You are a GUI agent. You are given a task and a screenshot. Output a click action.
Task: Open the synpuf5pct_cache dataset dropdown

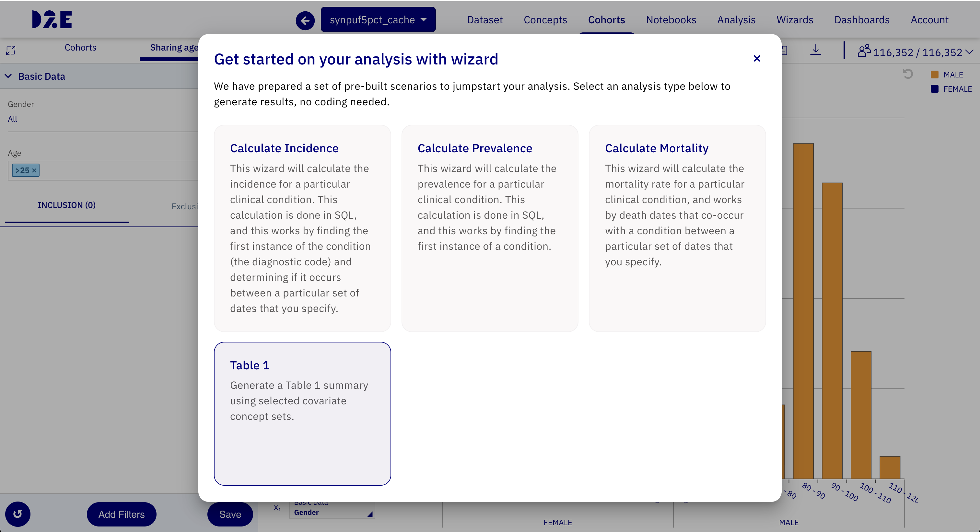click(x=378, y=20)
